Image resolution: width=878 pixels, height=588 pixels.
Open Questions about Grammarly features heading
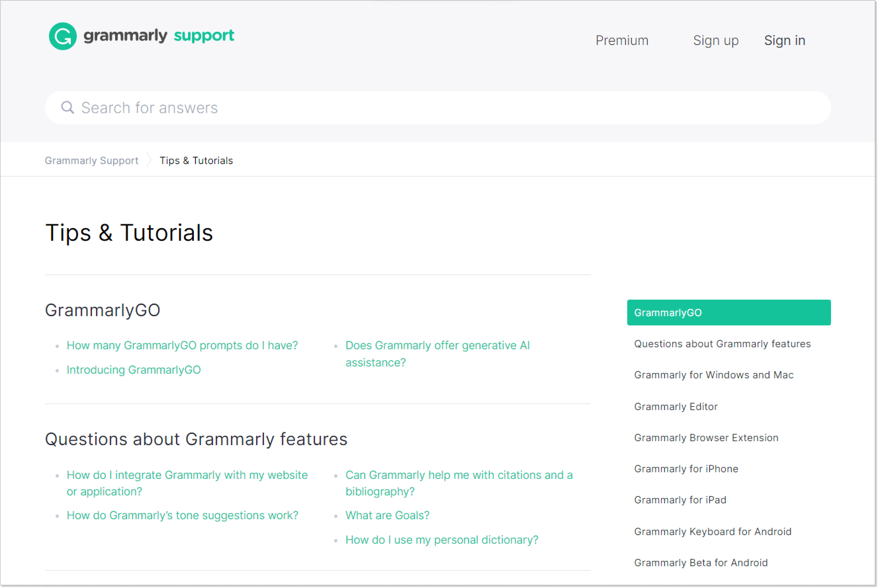pyautogui.click(x=196, y=439)
